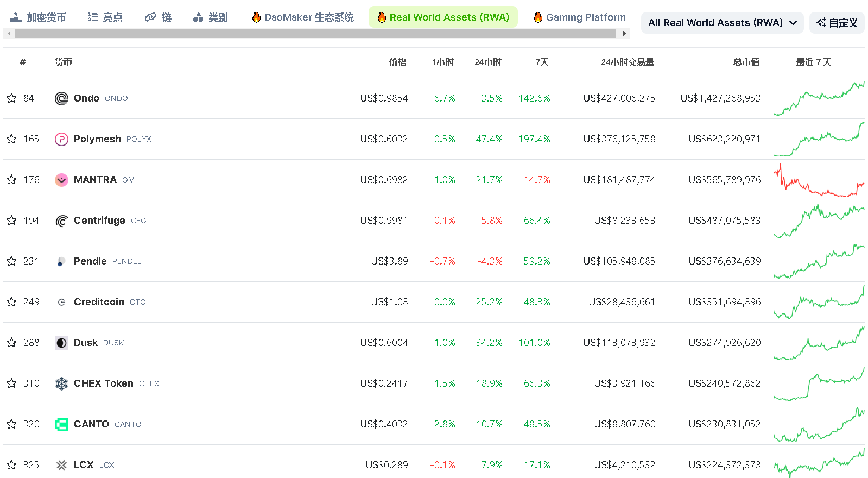Click the Dusk coin logo icon

[61, 343]
